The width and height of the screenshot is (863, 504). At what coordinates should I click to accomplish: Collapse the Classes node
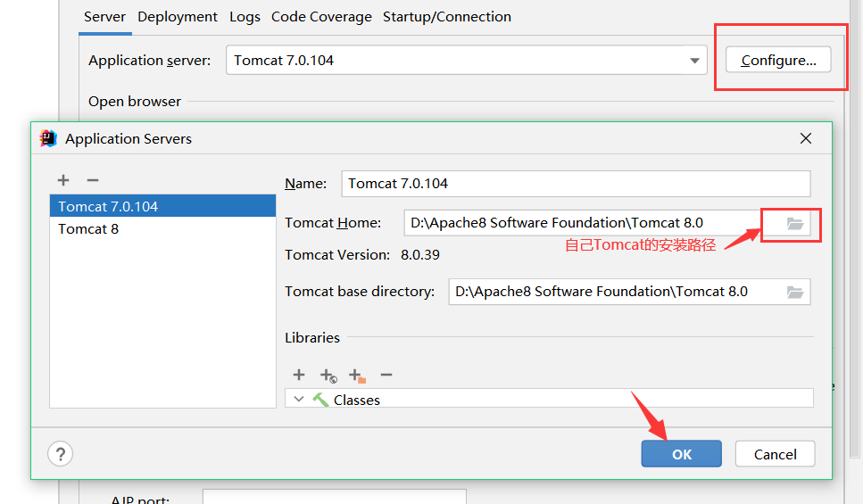coord(299,399)
